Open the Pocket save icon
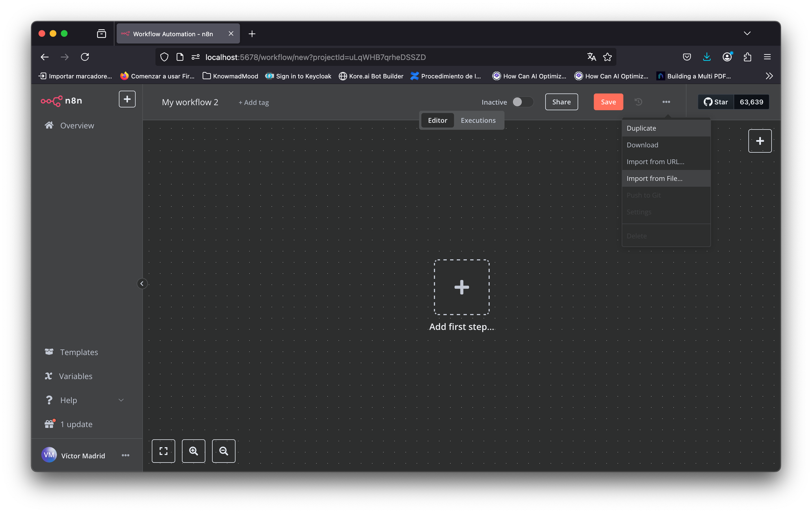Image resolution: width=812 pixels, height=513 pixels. [x=687, y=57]
